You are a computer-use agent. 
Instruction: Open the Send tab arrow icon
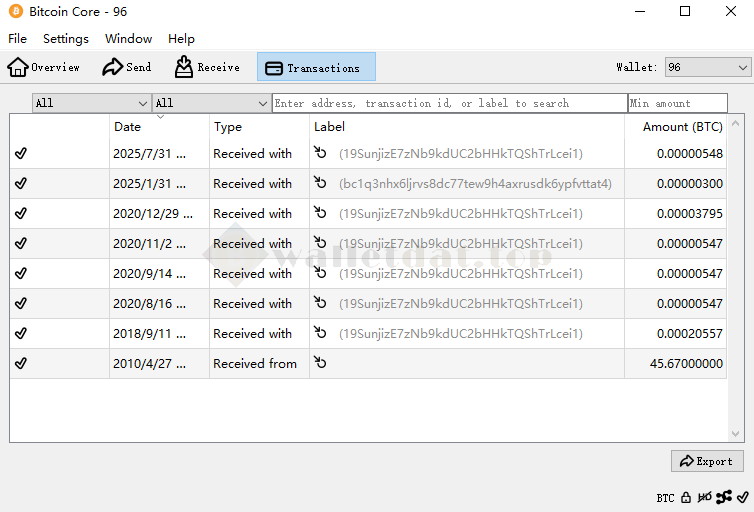pyautogui.click(x=113, y=67)
